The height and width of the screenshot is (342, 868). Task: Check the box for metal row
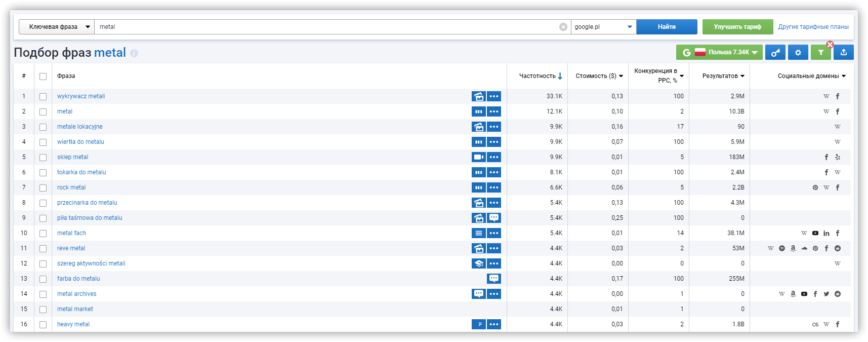click(43, 112)
